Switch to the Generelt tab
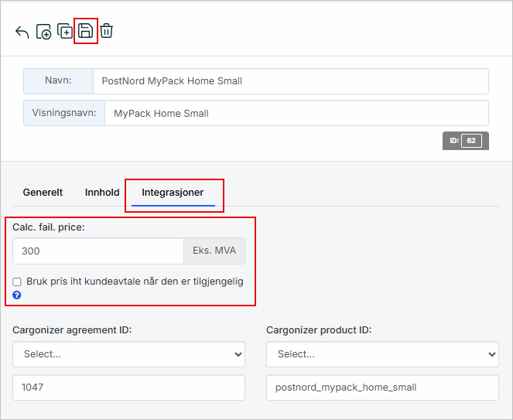 (43, 193)
